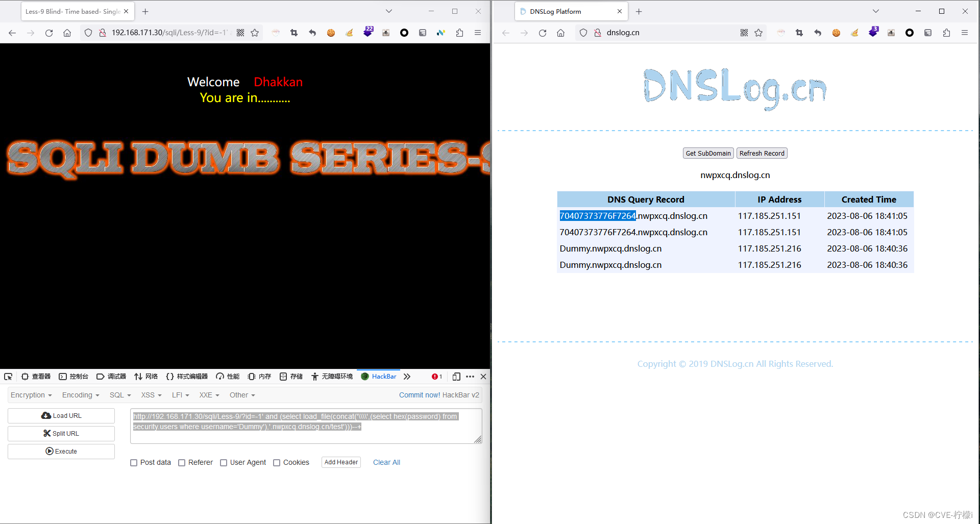Switch to 调试器 debugger tab
The image size is (980, 524).
tap(111, 377)
